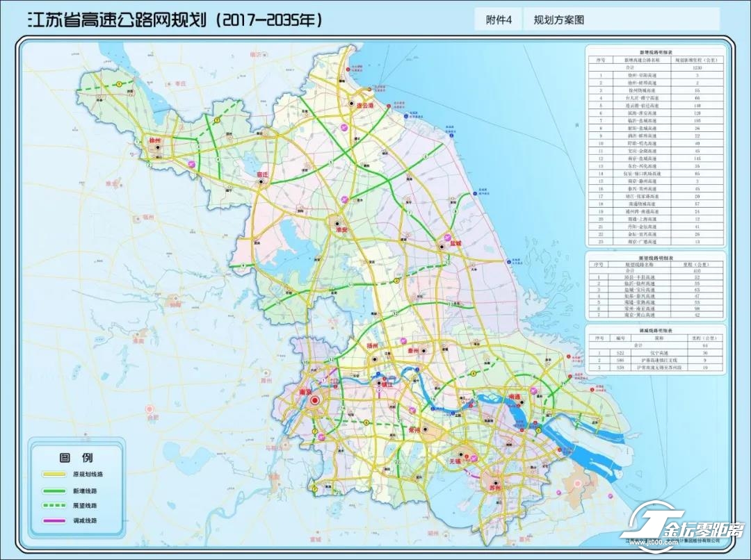The width and height of the screenshot is (751, 560).
Task: Click the 连云港 city label
Action: pos(364,105)
